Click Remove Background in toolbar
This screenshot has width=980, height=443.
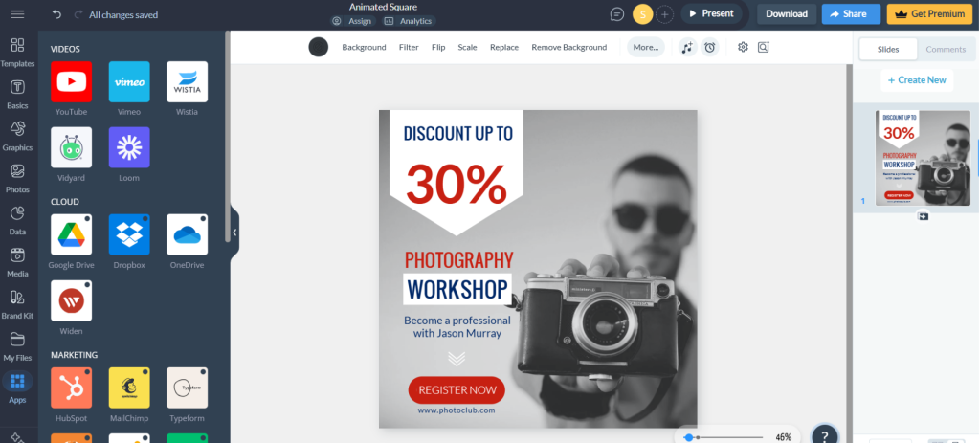(568, 47)
